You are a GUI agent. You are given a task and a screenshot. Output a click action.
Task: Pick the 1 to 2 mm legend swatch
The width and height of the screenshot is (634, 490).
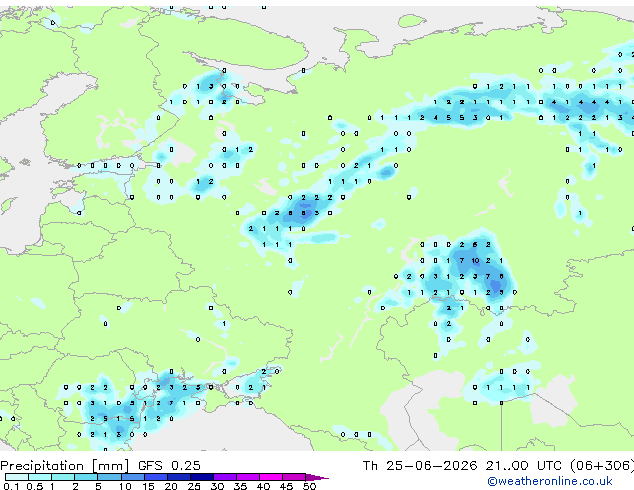click(x=63, y=477)
